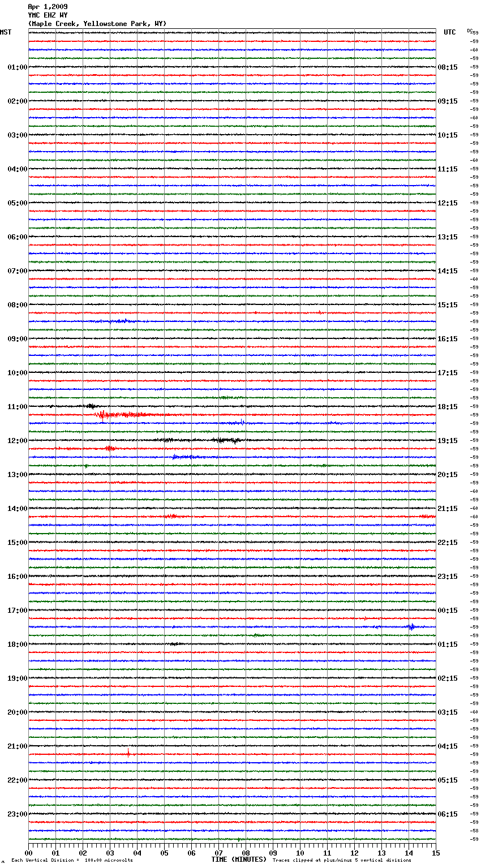Click the '09:15' UTC row label
Image resolution: width=481 pixels, height=868 pixels.
point(448,101)
